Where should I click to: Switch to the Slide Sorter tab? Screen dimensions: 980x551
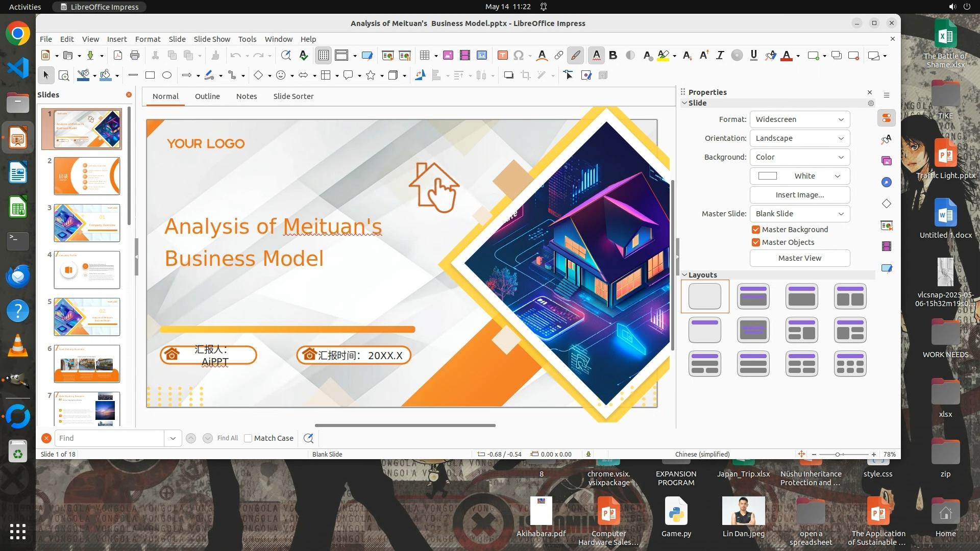[x=293, y=96]
